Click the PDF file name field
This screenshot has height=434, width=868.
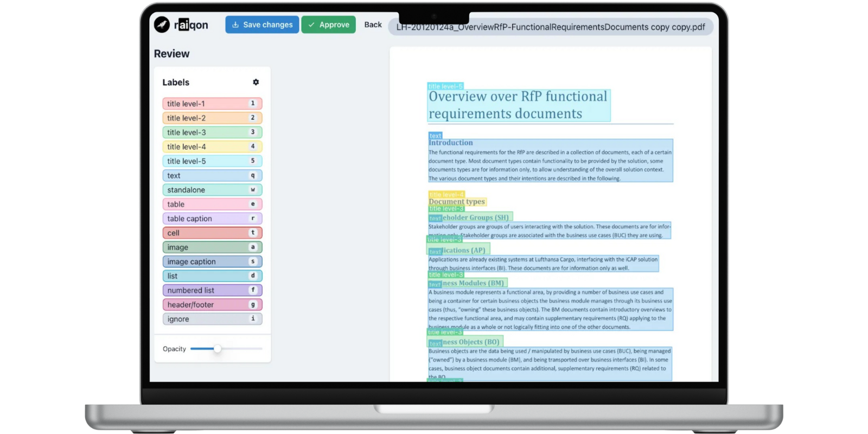(x=550, y=27)
